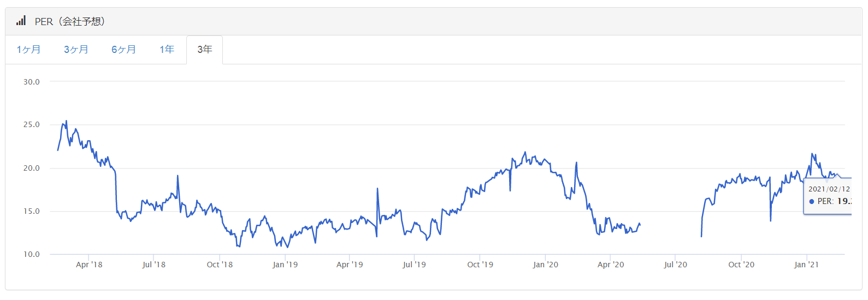The width and height of the screenshot is (868, 300).
Task: Open the 1年 chart tab
Action: click(167, 50)
